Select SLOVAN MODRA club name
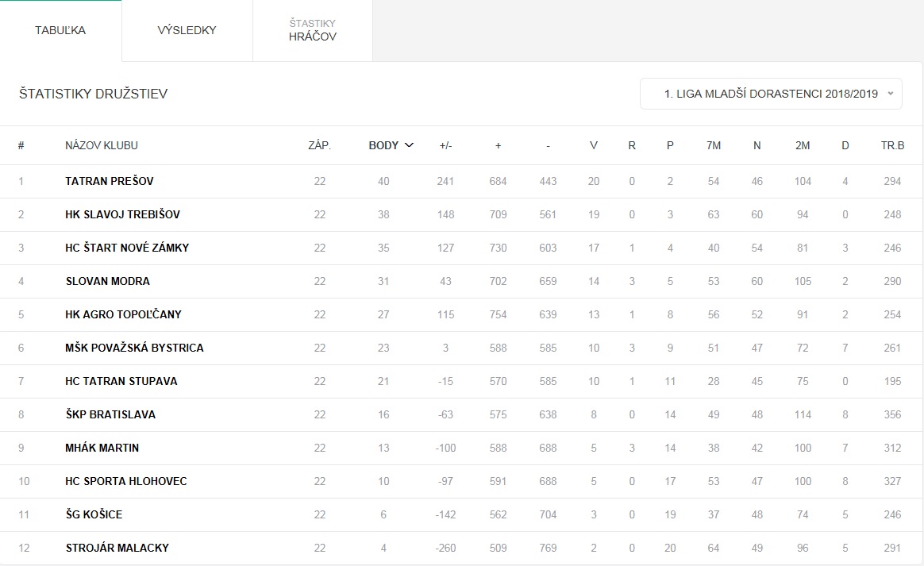The image size is (924, 566). (107, 281)
